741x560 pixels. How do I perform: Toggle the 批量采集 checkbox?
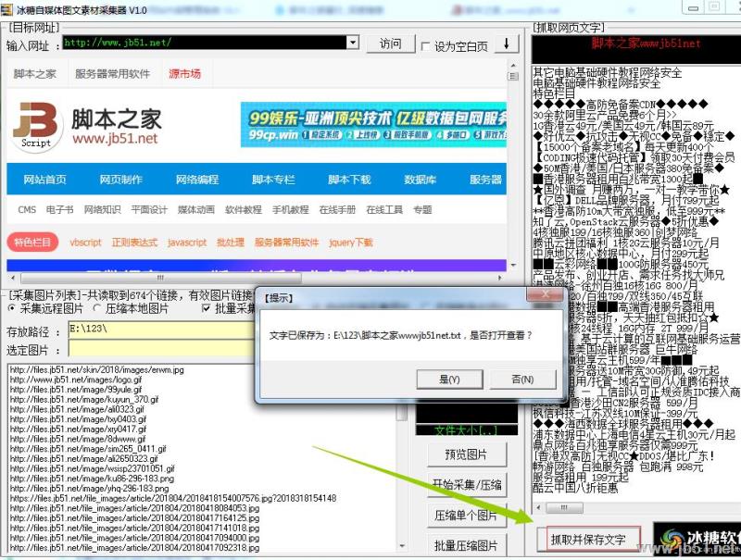(x=206, y=308)
